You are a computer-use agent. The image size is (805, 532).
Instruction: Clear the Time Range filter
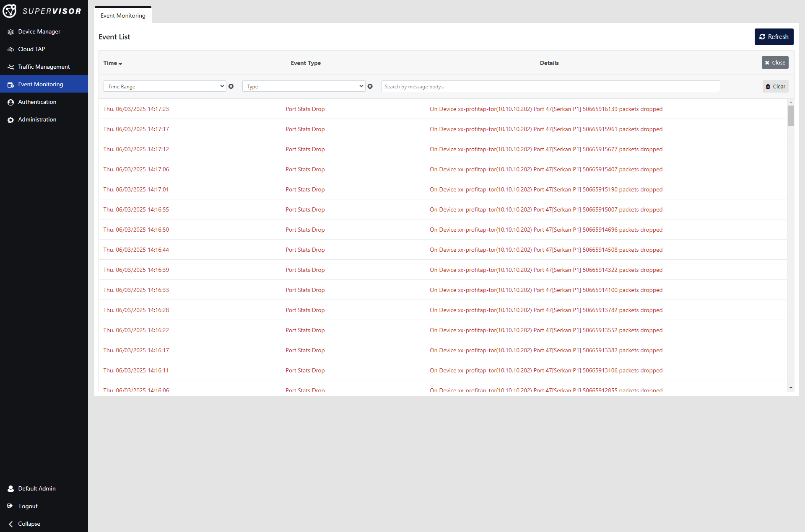231,86
